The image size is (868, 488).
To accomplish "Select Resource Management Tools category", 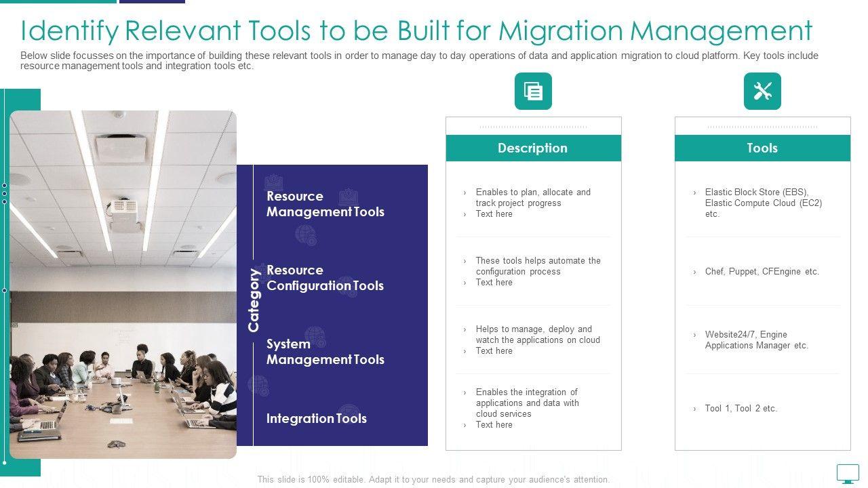I will [325, 204].
